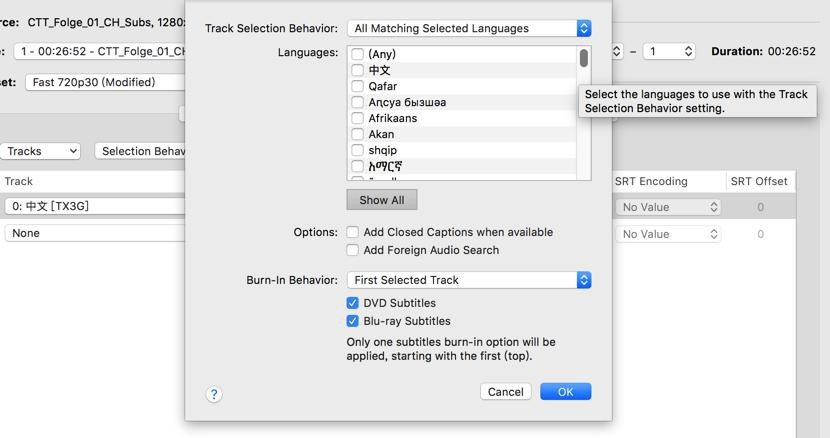This screenshot has width=830, height=438.
Task: Select the None subtitle track row
Action: coord(95,233)
